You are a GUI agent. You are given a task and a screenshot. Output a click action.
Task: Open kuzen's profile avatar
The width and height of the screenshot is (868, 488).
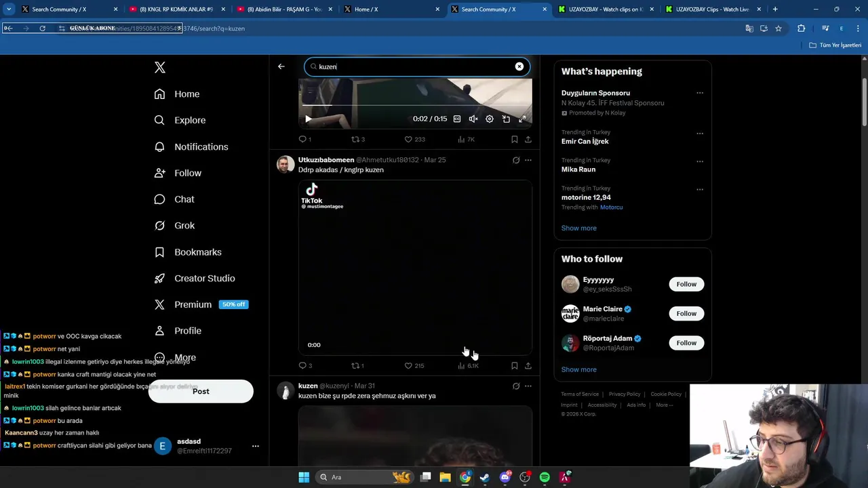point(285,391)
